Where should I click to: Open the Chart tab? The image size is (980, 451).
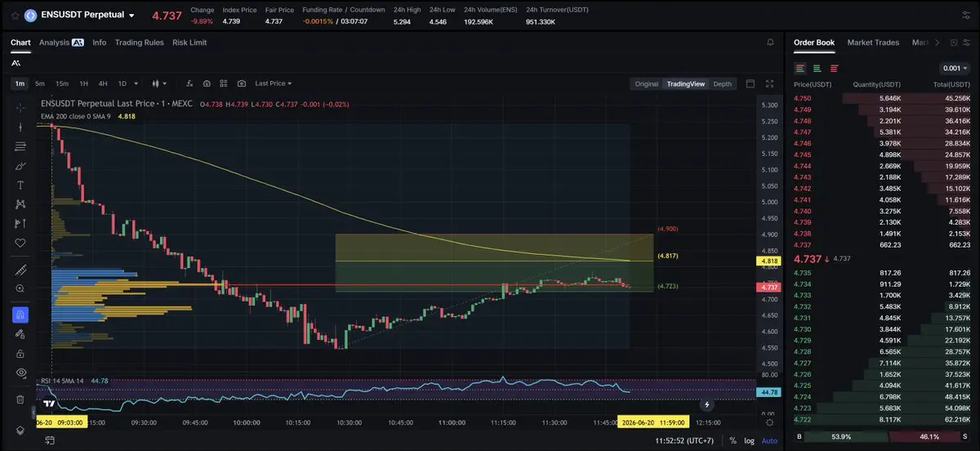pos(20,42)
